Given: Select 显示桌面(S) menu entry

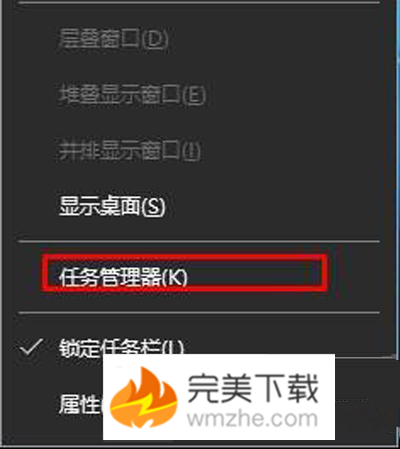Looking at the screenshot, I should [112, 206].
